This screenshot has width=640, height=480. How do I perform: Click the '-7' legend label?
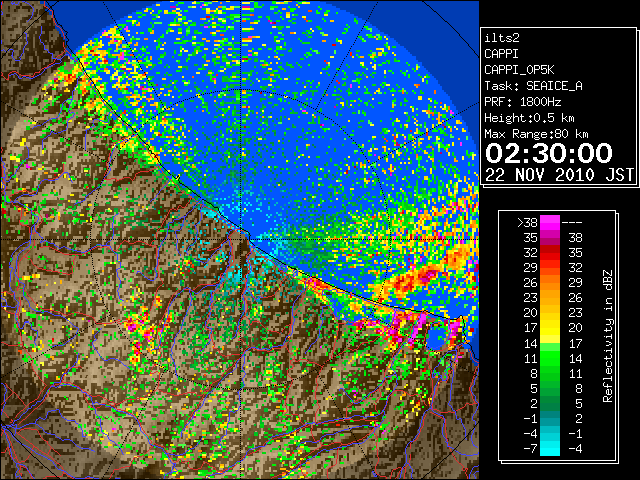[530, 449]
